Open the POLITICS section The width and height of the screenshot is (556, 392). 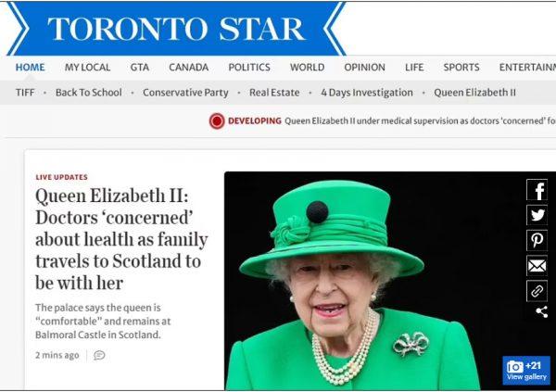(249, 67)
